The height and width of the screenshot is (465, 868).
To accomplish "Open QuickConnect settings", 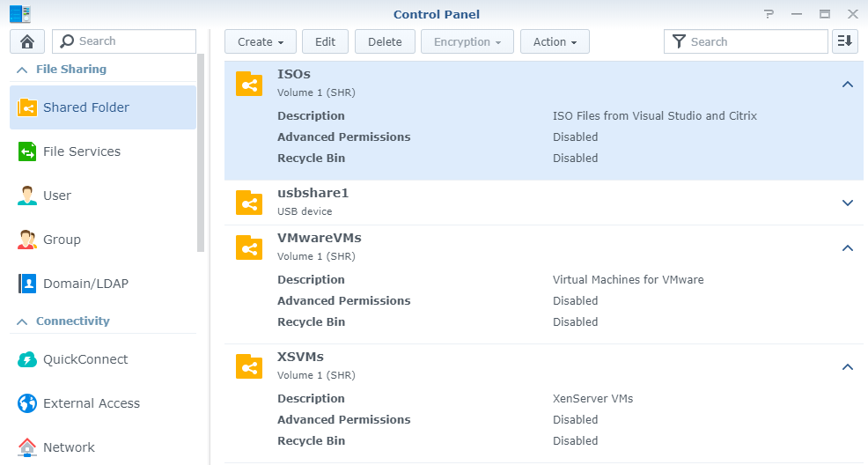I will tap(85, 359).
